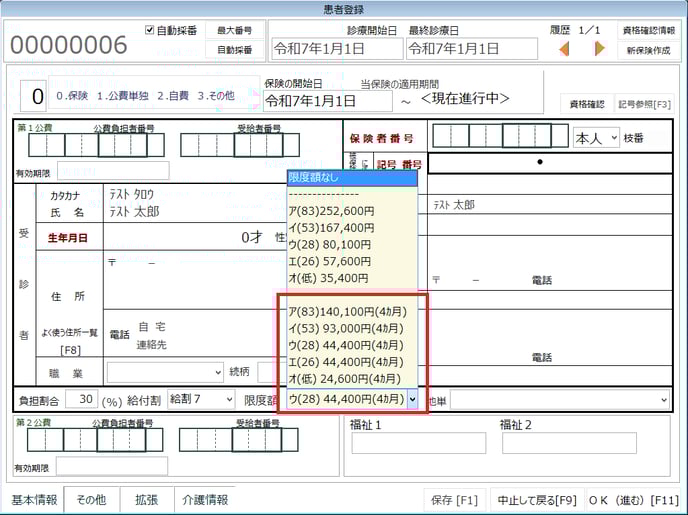
Task: Toggle the 自動採番 checkbox
Action: click(x=150, y=30)
